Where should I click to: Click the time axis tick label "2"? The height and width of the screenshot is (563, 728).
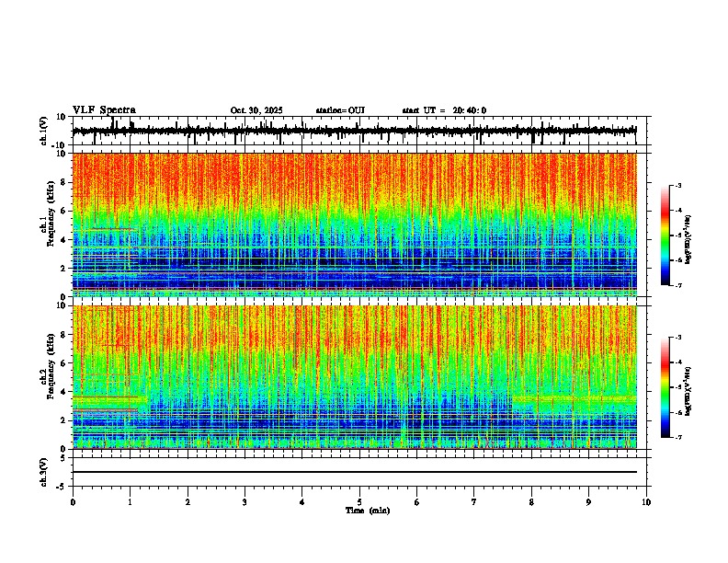coord(188,502)
